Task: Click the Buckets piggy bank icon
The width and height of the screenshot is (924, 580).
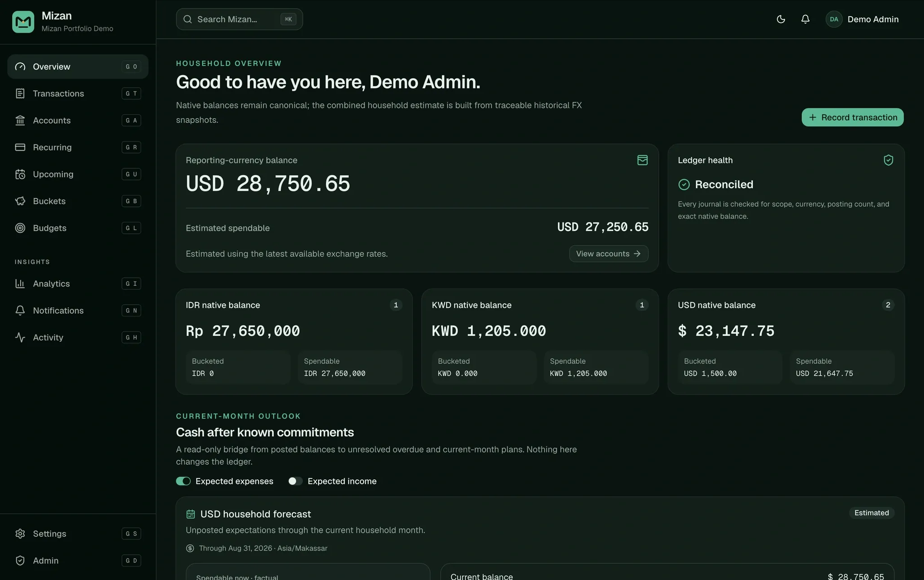Action: [x=20, y=201]
